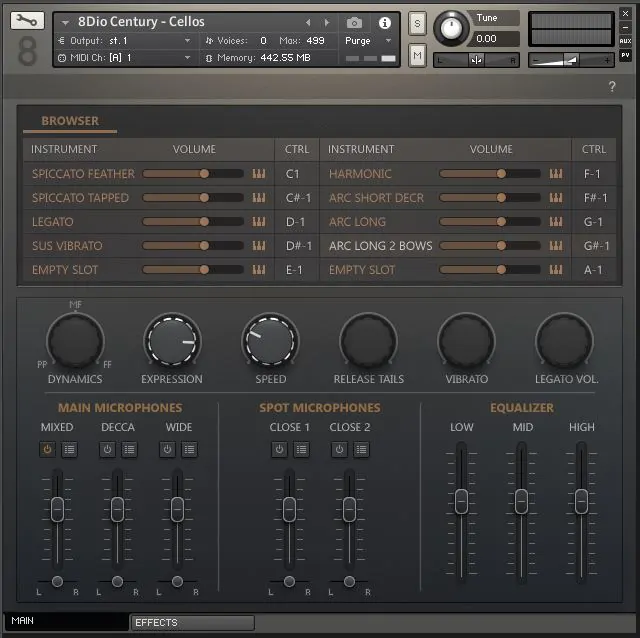
Task: Open the Close 1 microphone options list
Action: click(x=301, y=449)
